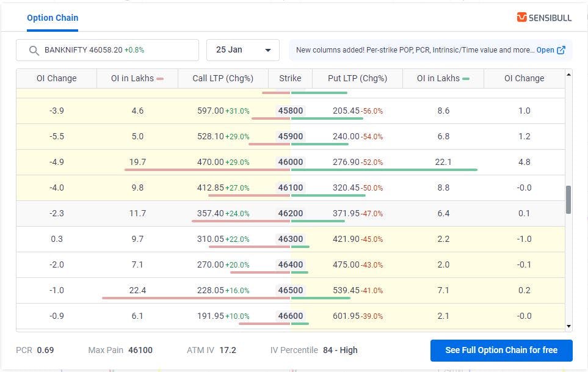The image size is (588, 372).
Task: Click put LTP 371.95 value
Action: coord(346,213)
